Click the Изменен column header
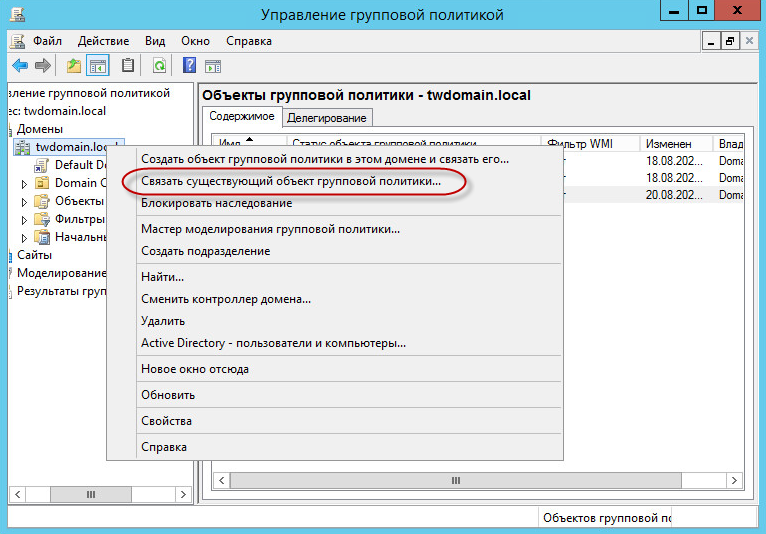The width and height of the screenshot is (766, 534). pyautogui.click(x=668, y=144)
